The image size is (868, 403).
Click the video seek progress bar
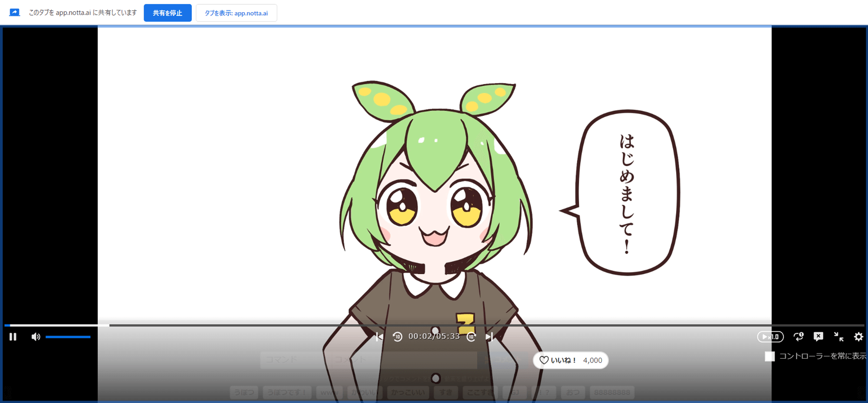(x=434, y=325)
